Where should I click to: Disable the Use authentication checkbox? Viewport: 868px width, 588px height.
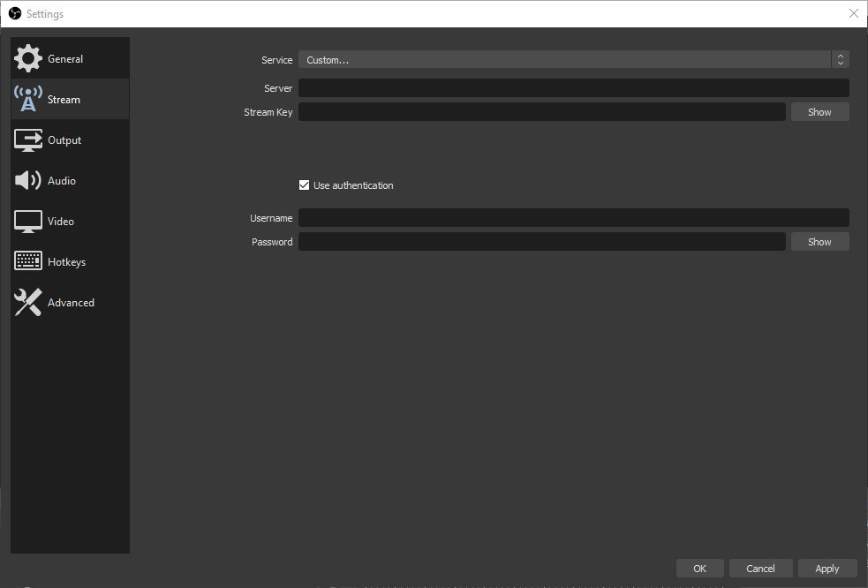[x=304, y=185]
